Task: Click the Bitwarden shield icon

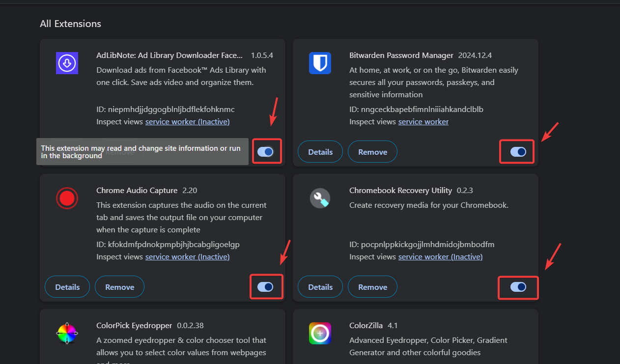Action: coord(320,63)
